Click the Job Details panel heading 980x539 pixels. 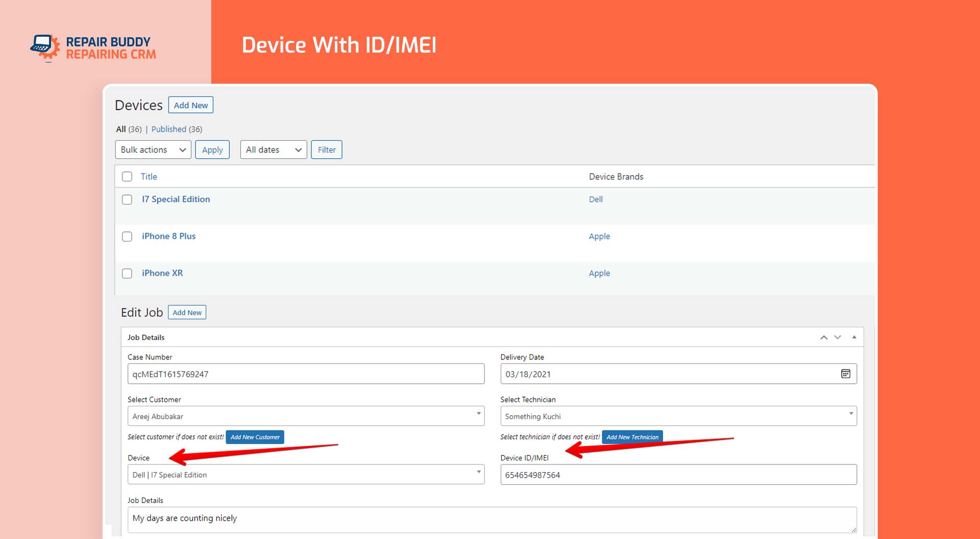click(146, 337)
